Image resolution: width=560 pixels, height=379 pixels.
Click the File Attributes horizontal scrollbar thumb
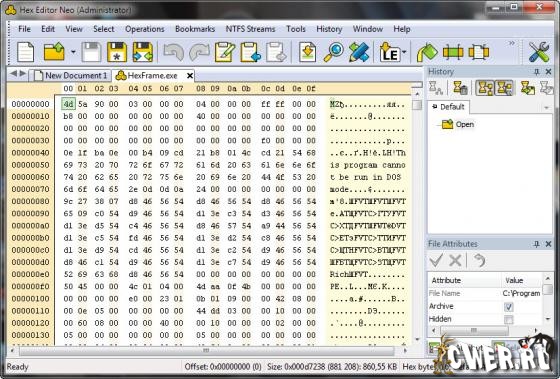[474, 330]
